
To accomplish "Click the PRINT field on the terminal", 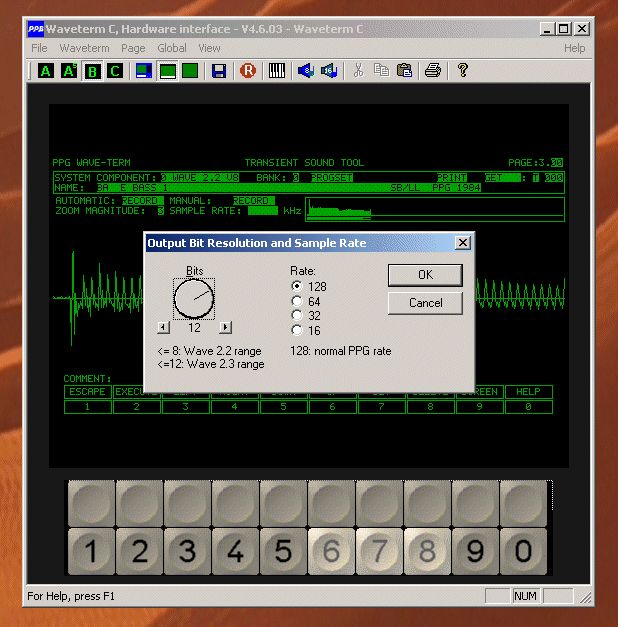I will 452,178.
